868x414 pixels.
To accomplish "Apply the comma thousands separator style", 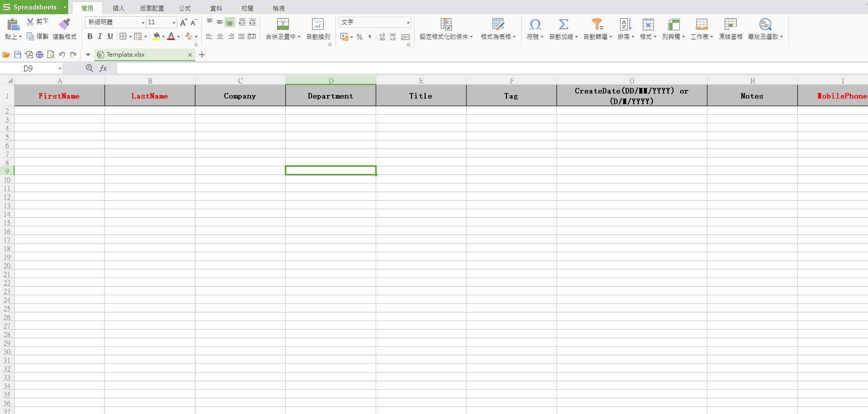I will pos(370,37).
